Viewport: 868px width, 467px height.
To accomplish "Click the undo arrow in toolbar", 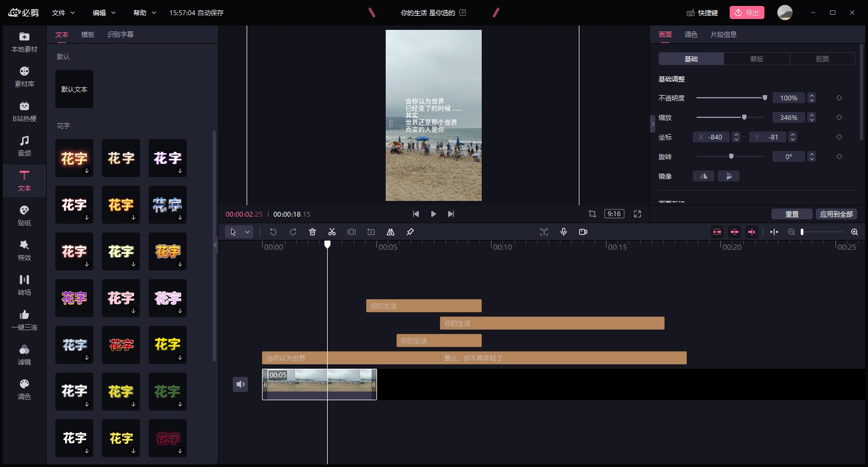I will [x=273, y=232].
